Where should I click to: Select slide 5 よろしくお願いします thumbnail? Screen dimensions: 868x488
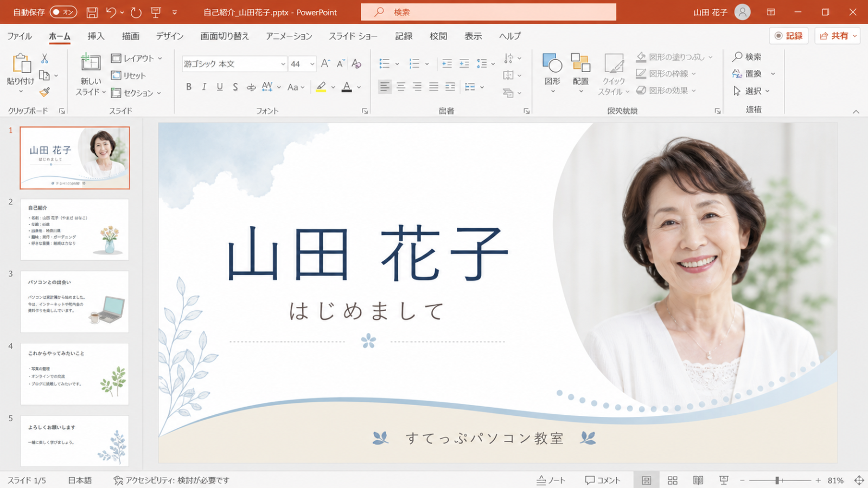(75, 440)
